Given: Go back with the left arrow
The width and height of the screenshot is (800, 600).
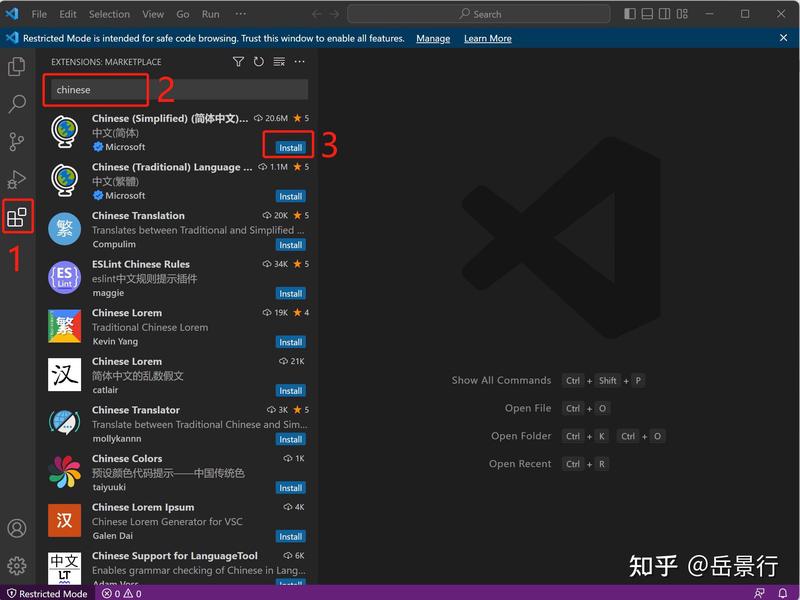Looking at the screenshot, I should click(317, 14).
